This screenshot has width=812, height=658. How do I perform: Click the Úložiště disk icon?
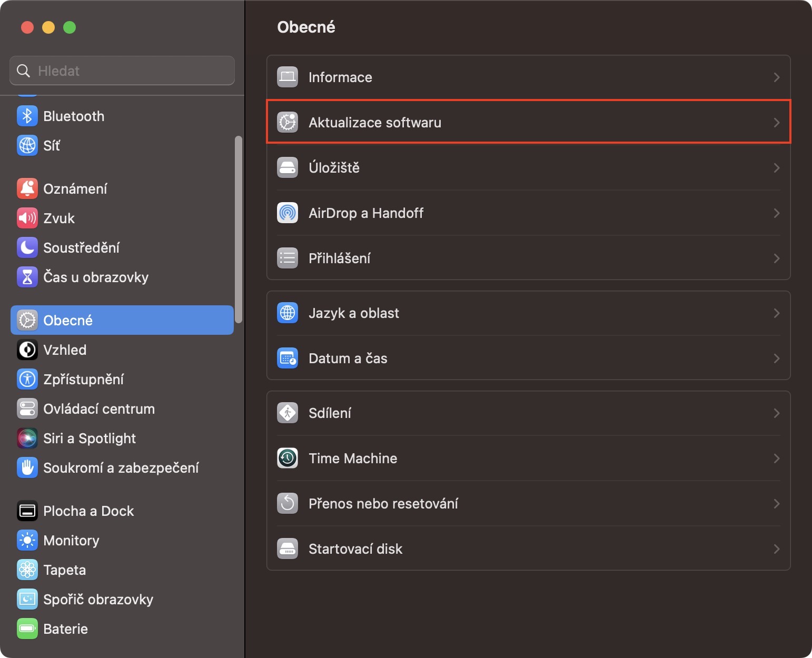[x=288, y=168]
